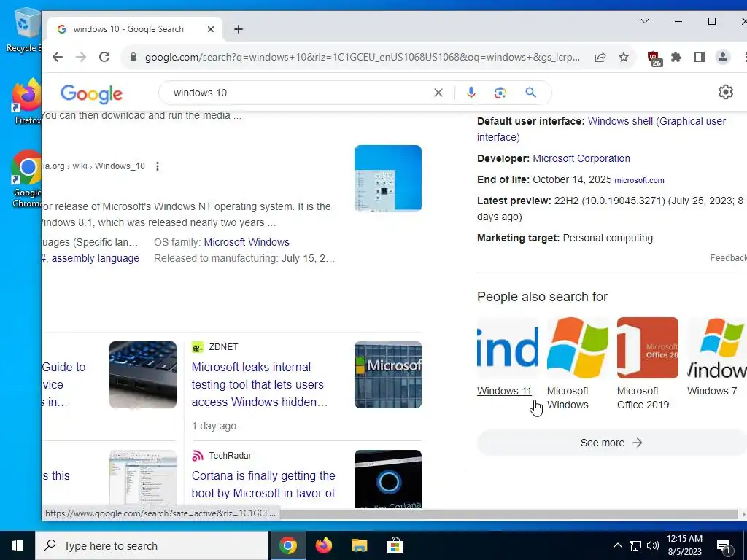Open the notification center icon

point(724,546)
